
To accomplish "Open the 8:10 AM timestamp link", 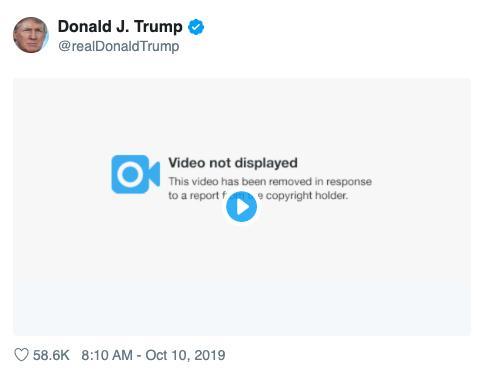I will [x=107, y=355].
